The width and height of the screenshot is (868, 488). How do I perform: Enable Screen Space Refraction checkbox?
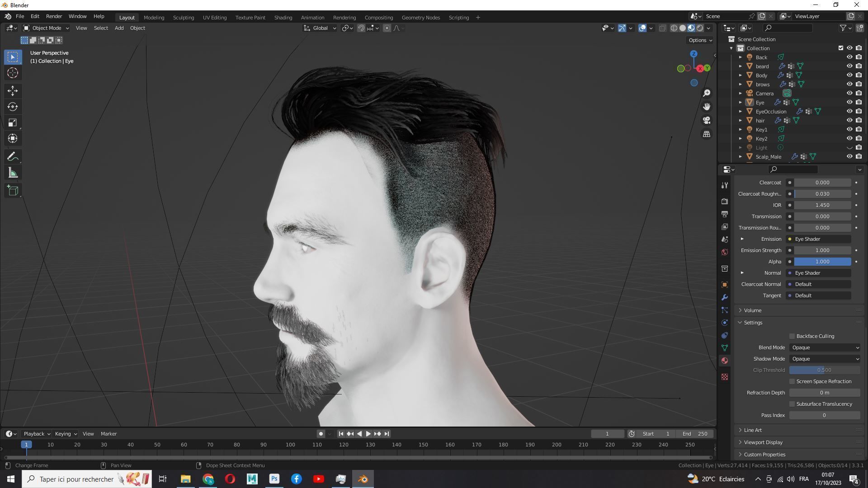coord(792,381)
